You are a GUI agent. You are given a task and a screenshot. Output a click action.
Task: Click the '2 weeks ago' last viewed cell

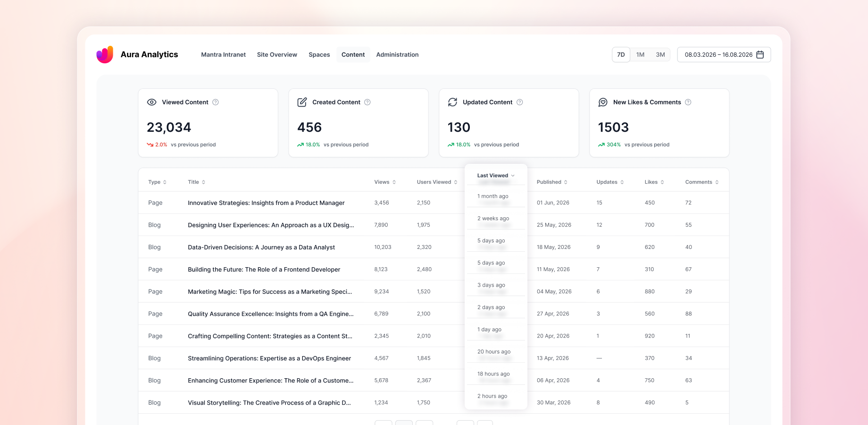493,218
